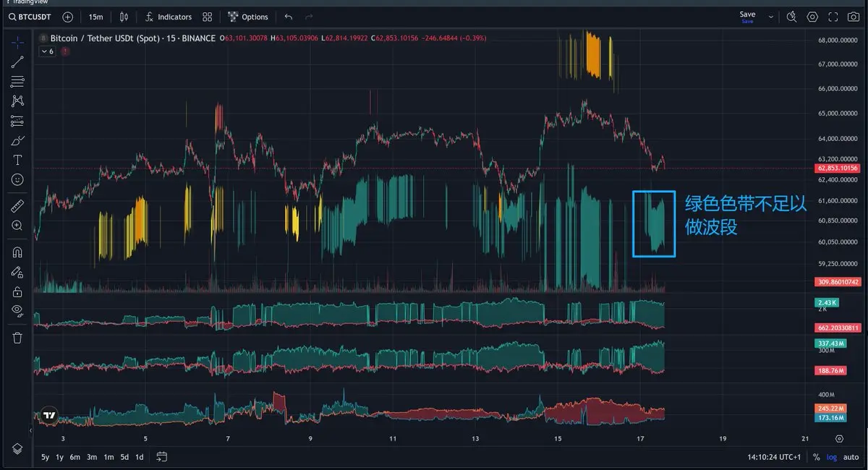Select the trend line drawing tool
868x470 pixels.
[x=17, y=62]
